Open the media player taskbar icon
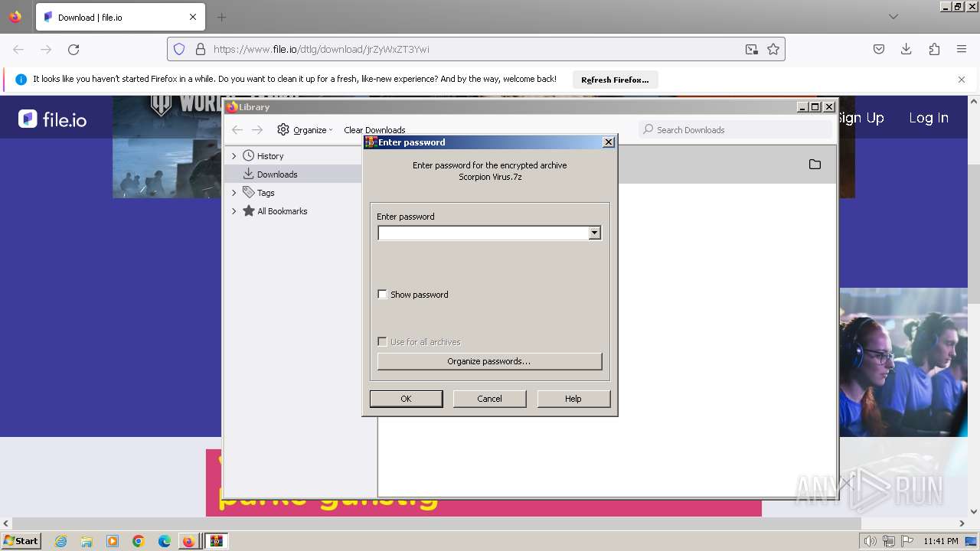This screenshot has height=551, width=980. (113, 541)
